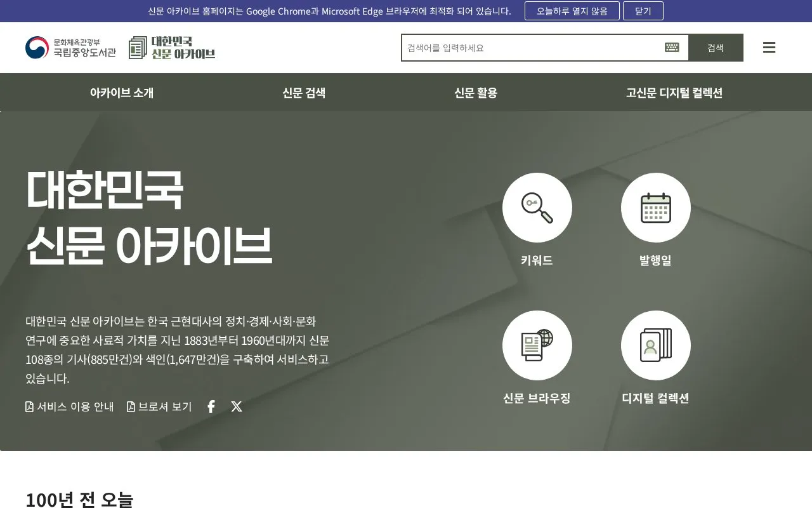Image resolution: width=812 pixels, height=508 pixels.
Task: Open the publication date calendar icon
Action: tap(656, 208)
